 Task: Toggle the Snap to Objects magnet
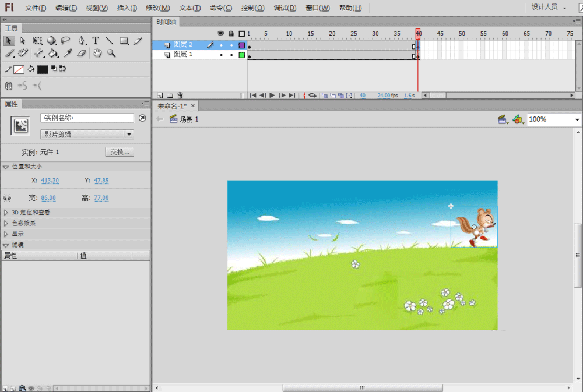click(x=9, y=86)
